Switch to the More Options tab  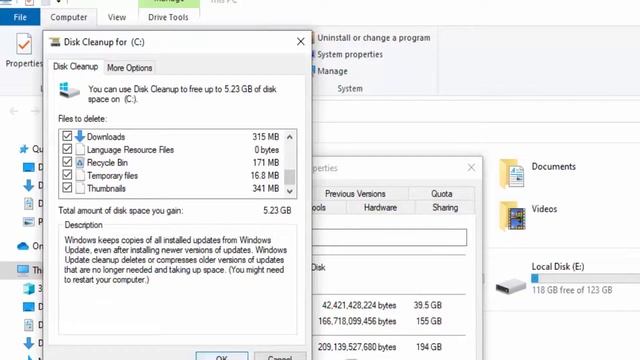click(x=129, y=68)
